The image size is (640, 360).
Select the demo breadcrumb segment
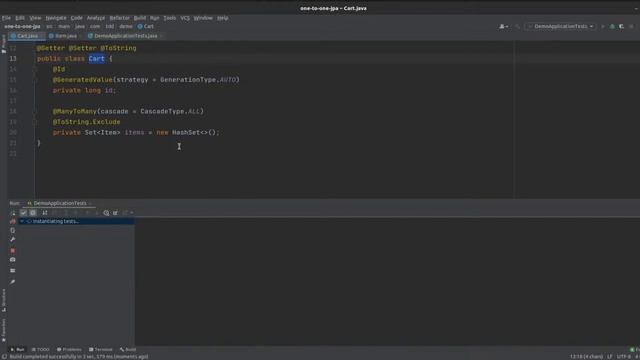click(126, 27)
